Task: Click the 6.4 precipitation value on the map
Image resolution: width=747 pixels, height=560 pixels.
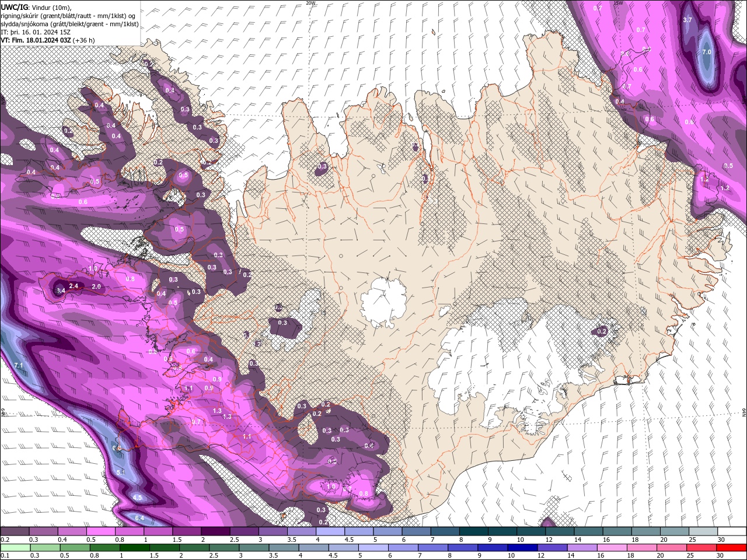Action: [x=139, y=518]
